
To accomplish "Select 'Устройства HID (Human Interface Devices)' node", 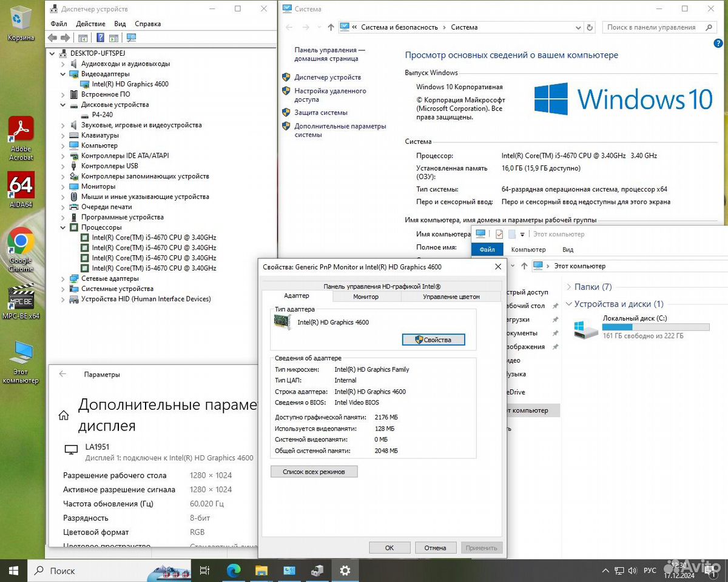I will pyautogui.click(x=146, y=299).
